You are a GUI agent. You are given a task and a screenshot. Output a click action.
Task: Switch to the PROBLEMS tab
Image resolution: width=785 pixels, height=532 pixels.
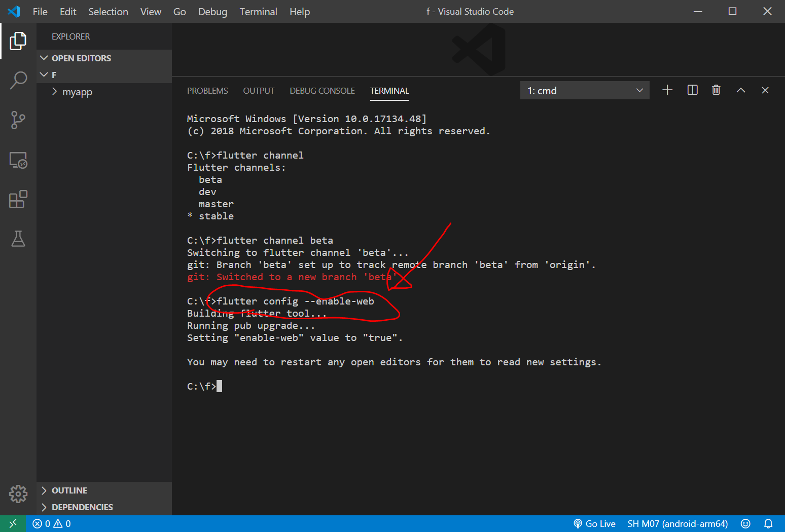pos(207,91)
